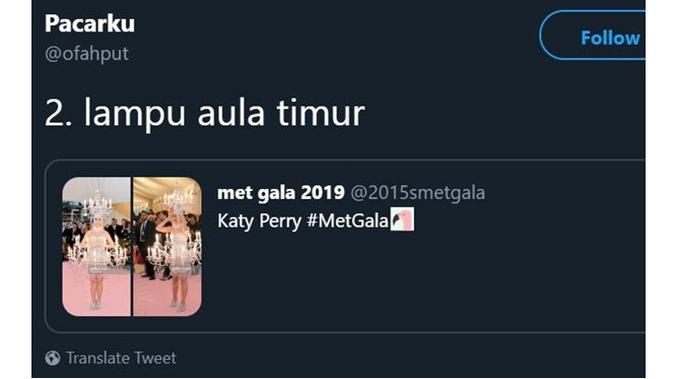Click the divider between the two photos
This screenshot has height=379, width=673.
[x=132, y=247]
